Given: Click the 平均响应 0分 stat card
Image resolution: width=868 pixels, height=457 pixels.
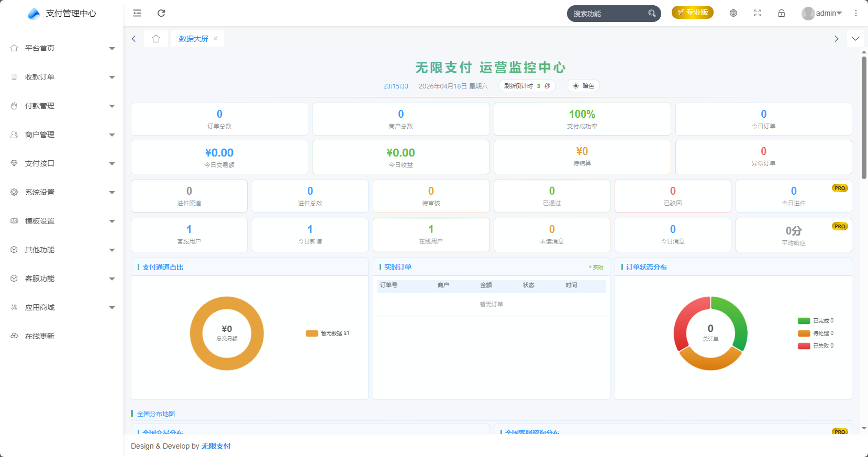Looking at the screenshot, I should coord(794,235).
